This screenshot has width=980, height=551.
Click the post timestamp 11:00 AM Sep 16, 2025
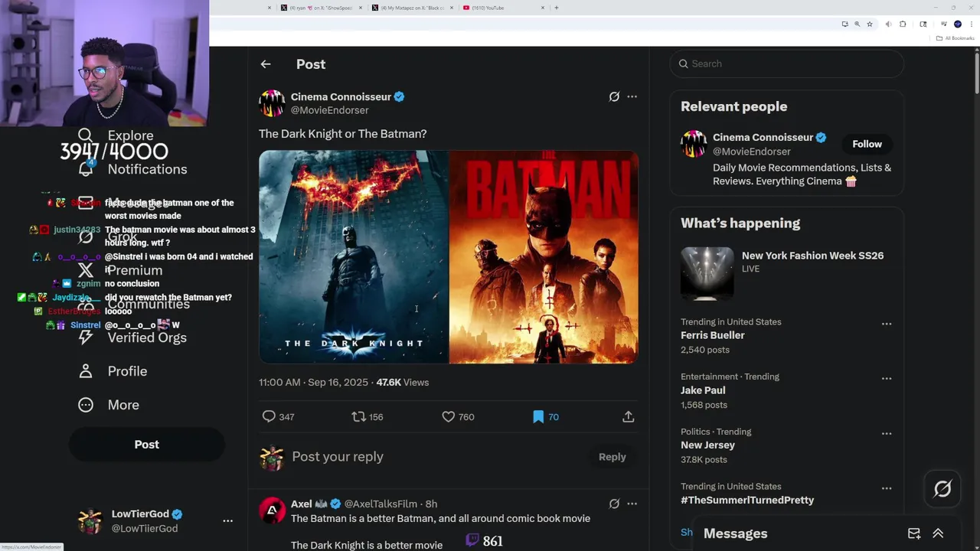[313, 382]
